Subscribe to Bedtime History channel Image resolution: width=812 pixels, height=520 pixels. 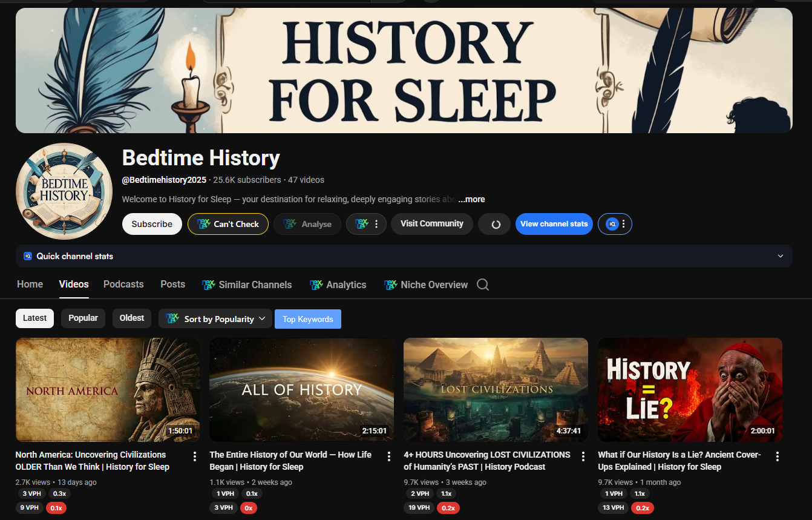click(152, 224)
